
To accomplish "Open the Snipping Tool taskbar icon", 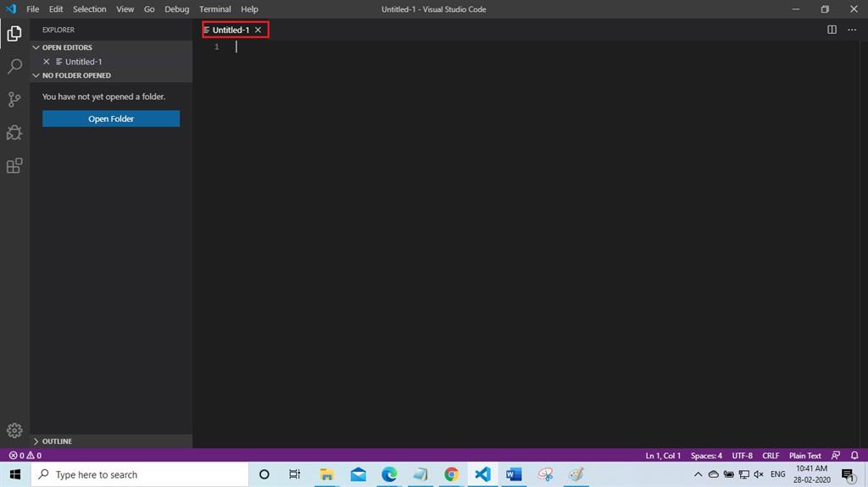I will tap(545, 474).
